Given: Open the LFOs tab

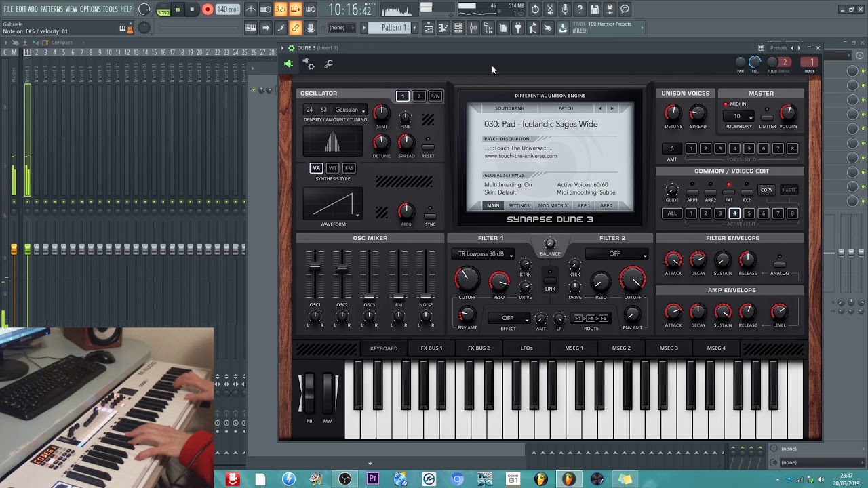Looking at the screenshot, I should (526, 348).
